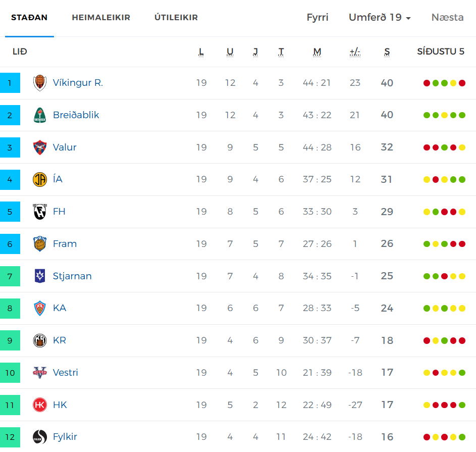
Task: Open the Vestri team page link
Action: 66,373
